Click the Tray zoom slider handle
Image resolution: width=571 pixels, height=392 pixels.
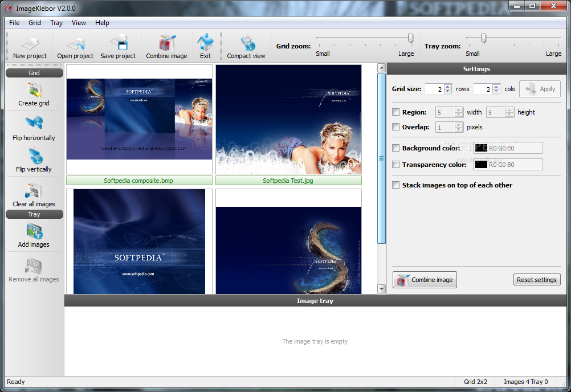484,38
